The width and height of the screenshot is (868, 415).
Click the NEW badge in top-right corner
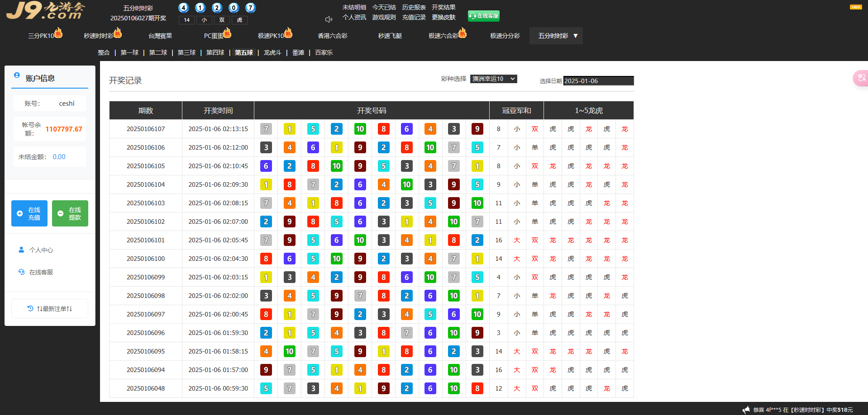[x=855, y=7]
